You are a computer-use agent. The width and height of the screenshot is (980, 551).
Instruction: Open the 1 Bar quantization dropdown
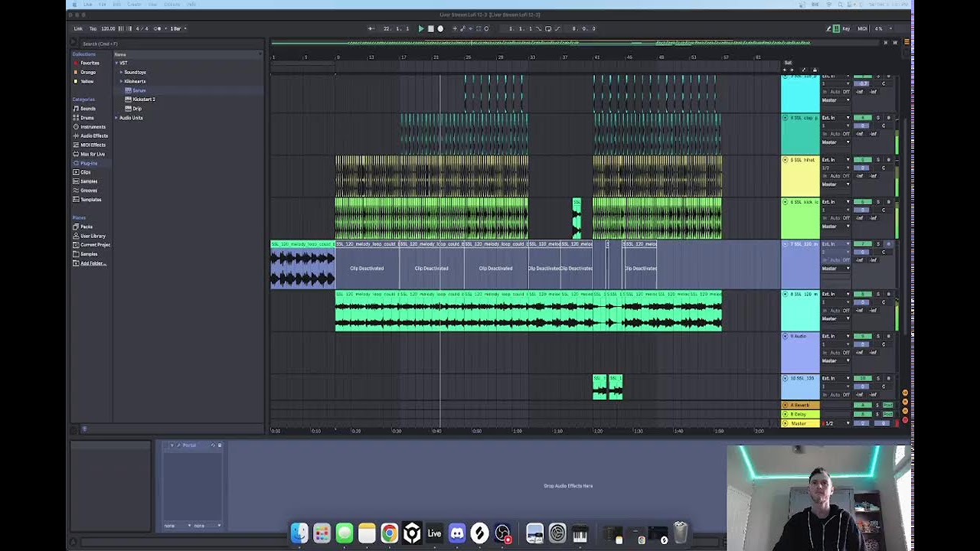[178, 28]
